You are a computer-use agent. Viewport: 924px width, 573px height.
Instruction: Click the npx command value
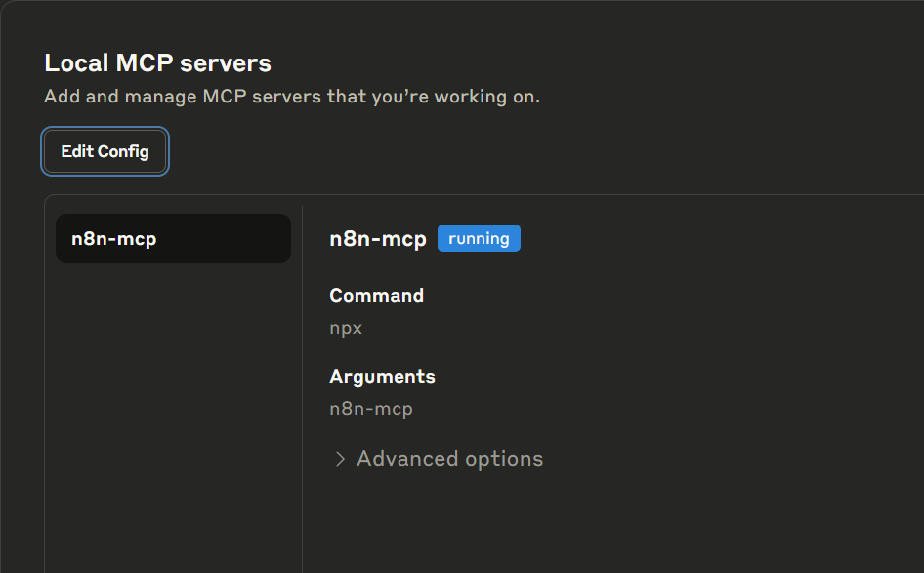tap(346, 328)
